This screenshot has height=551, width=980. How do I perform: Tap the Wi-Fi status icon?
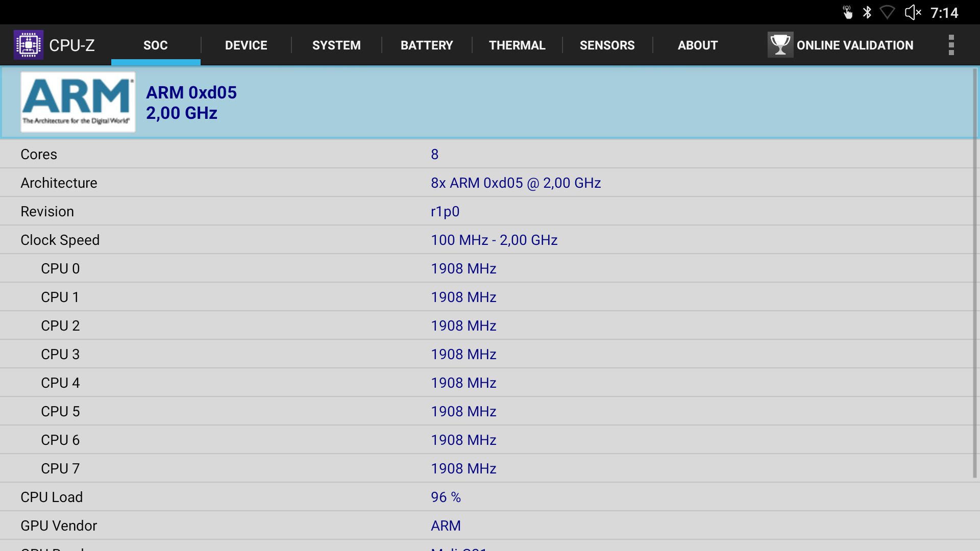pos(888,12)
